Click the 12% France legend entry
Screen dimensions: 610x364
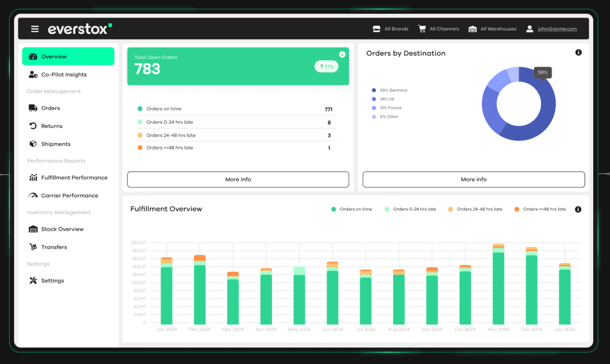coord(387,108)
